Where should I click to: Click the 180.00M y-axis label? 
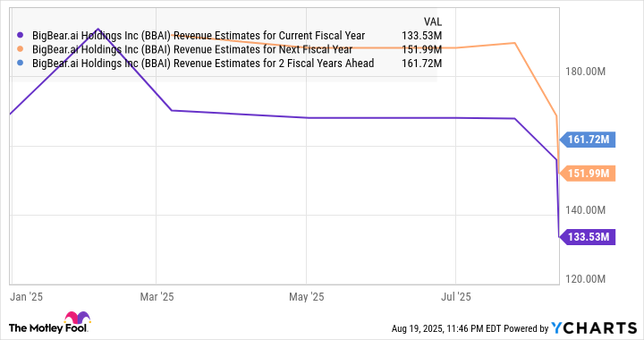(585, 72)
